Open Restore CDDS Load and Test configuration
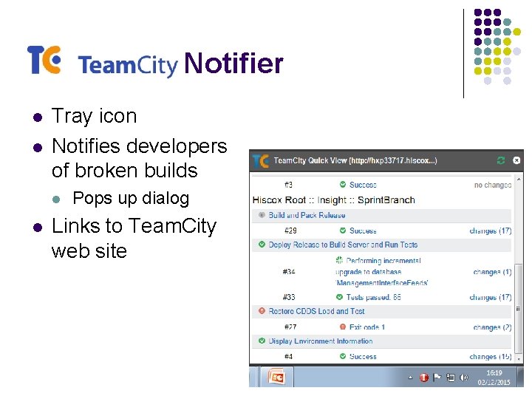The width and height of the screenshot is (532, 399). pos(316,311)
